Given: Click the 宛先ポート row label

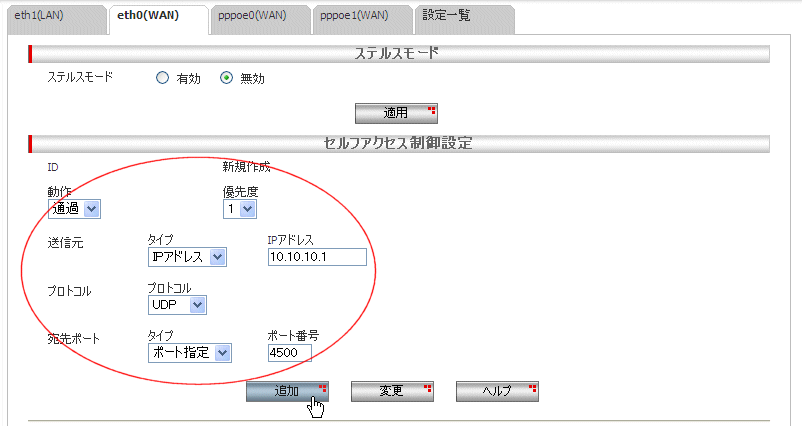Looking at the screenshot, I should [74, 339].
